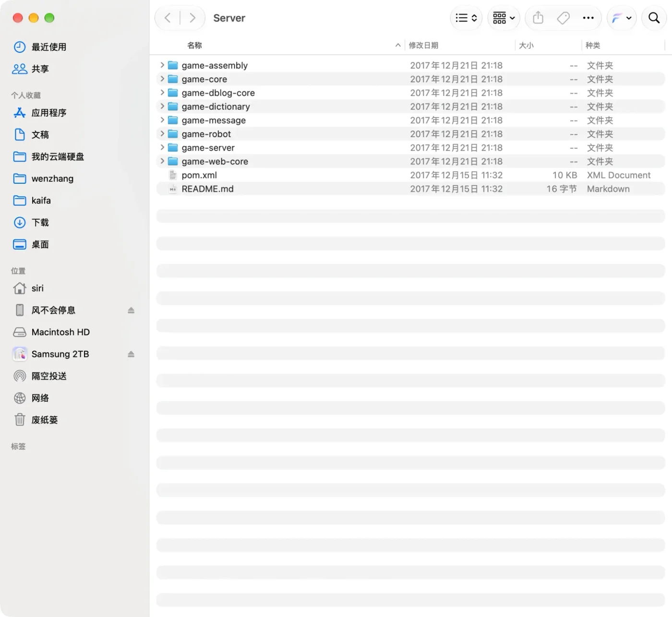Eject the Samsung 2TB drive

[131, 354]
